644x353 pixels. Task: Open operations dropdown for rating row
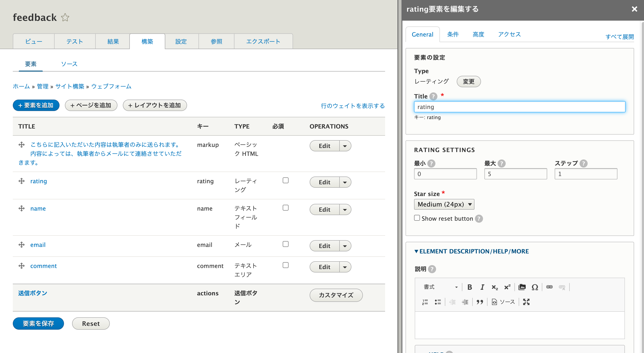(345, 182)
